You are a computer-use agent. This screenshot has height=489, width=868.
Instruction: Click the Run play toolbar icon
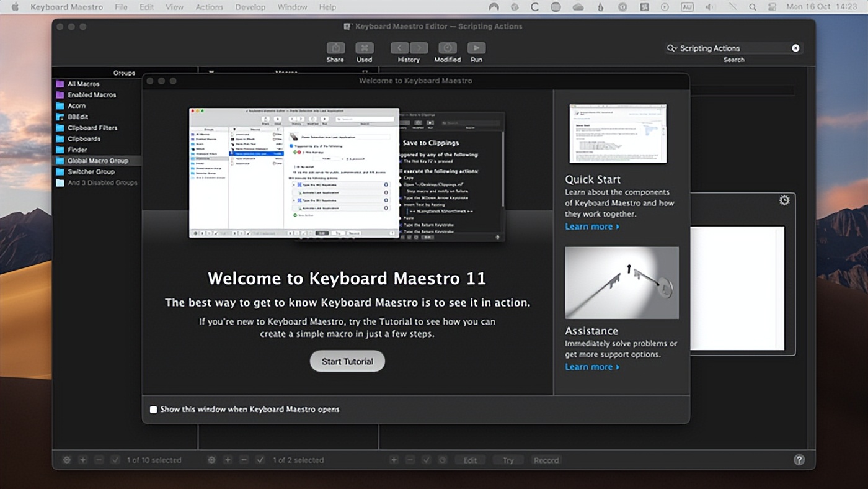click(x=476, y=48)
